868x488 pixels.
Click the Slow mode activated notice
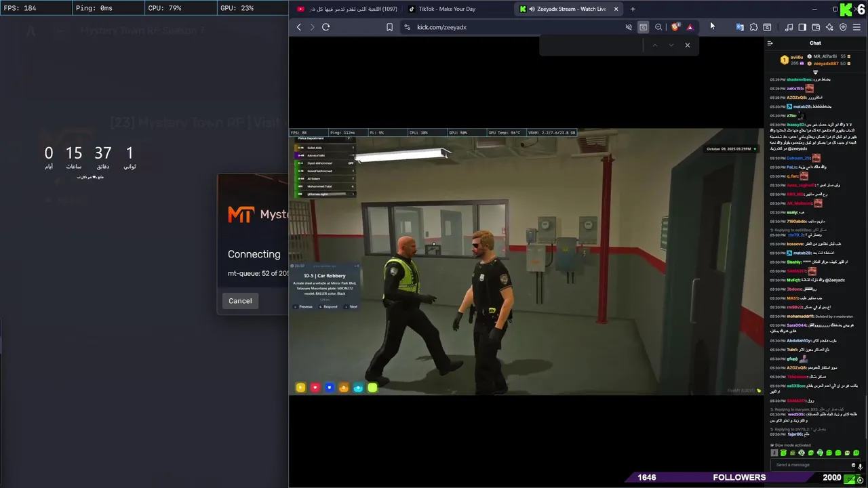(791, 445)
